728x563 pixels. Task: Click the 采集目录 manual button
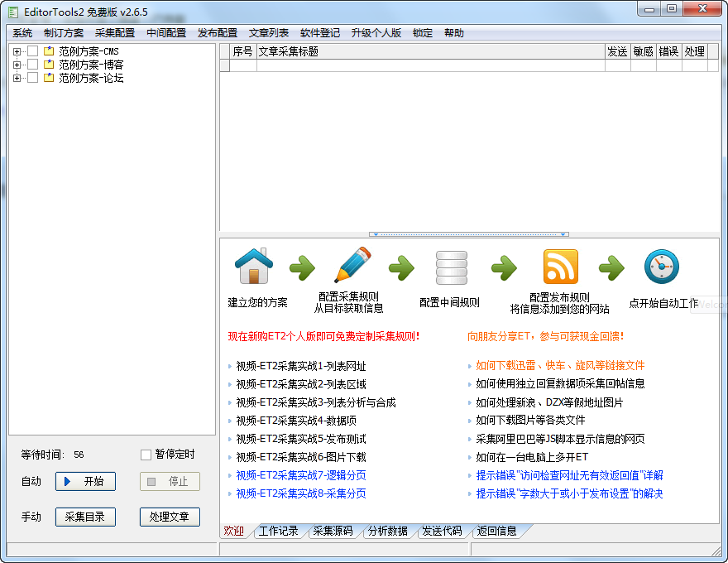[85, 517]
